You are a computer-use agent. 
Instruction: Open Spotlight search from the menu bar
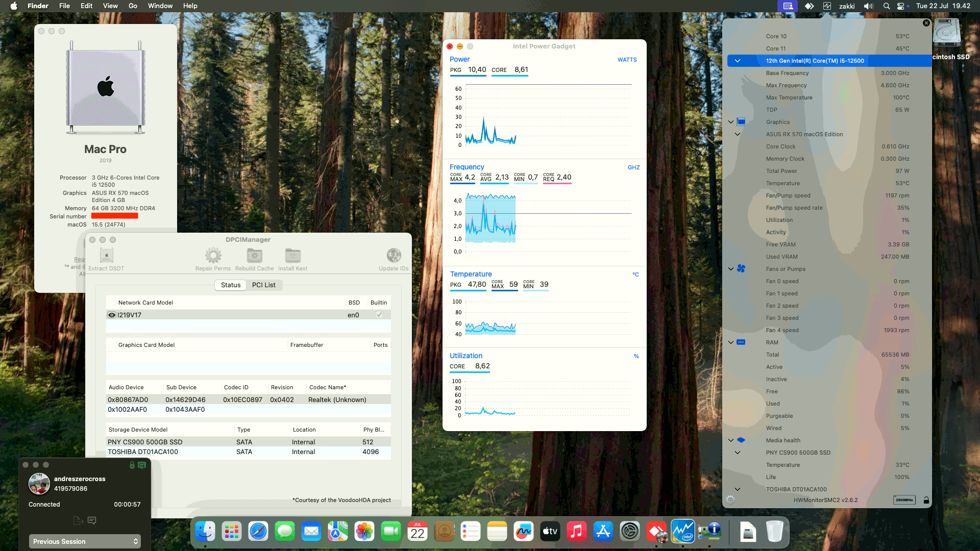point(887,6)
